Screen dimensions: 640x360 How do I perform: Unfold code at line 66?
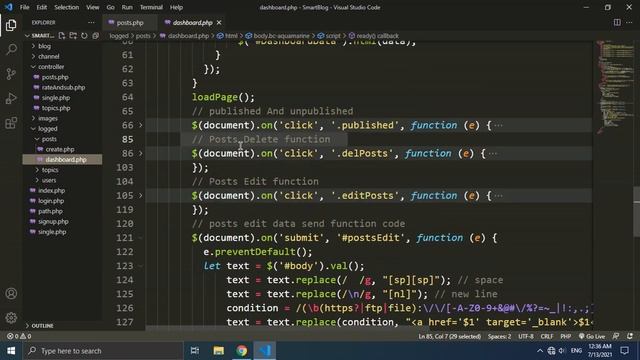tap(141, 125)
